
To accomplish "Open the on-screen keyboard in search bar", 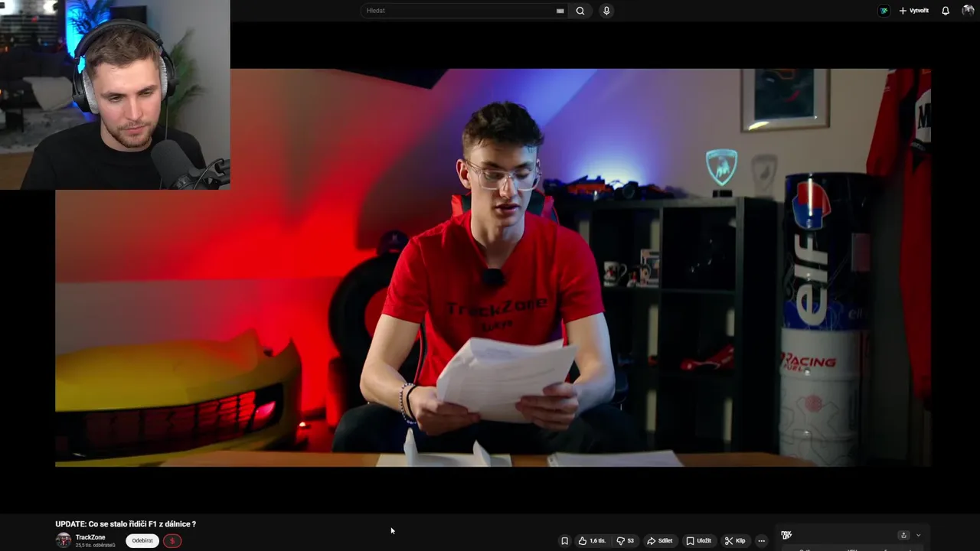I will pyautogui.click(x=560, y=11).
